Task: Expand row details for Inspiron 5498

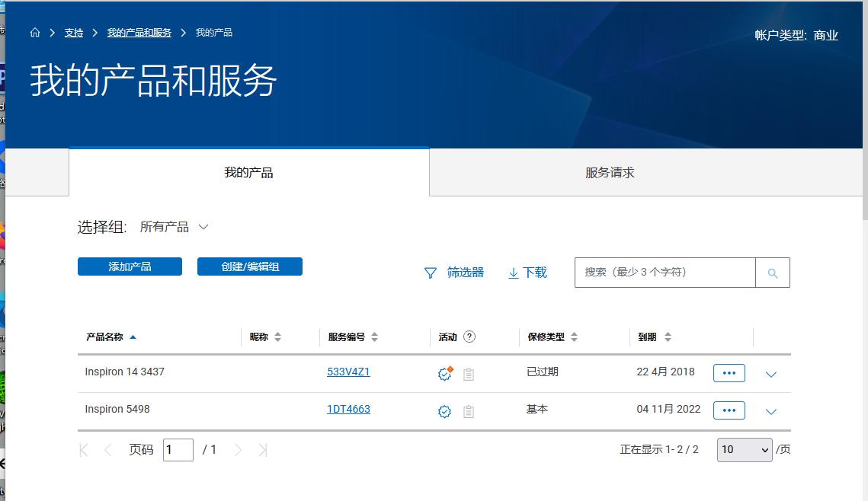Action: (x=770, y=411)
